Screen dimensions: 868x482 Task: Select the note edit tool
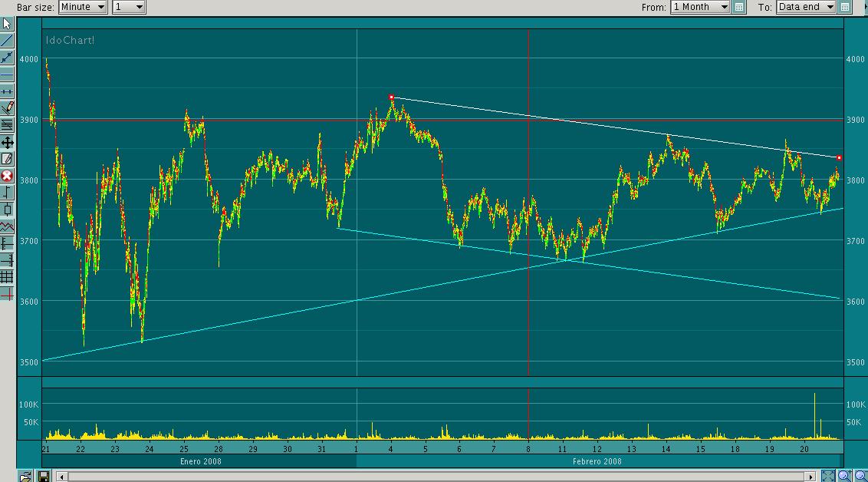(7, 158)
